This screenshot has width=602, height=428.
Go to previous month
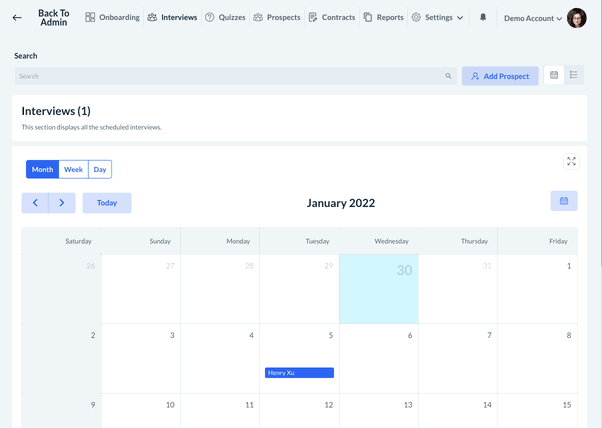click(35, 203)
